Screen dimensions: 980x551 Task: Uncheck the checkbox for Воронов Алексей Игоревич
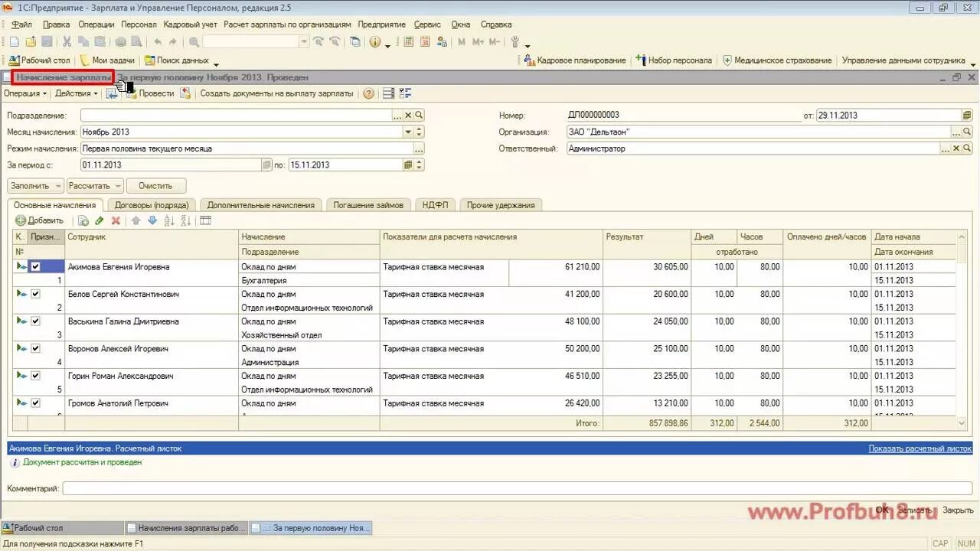(35, 348)
